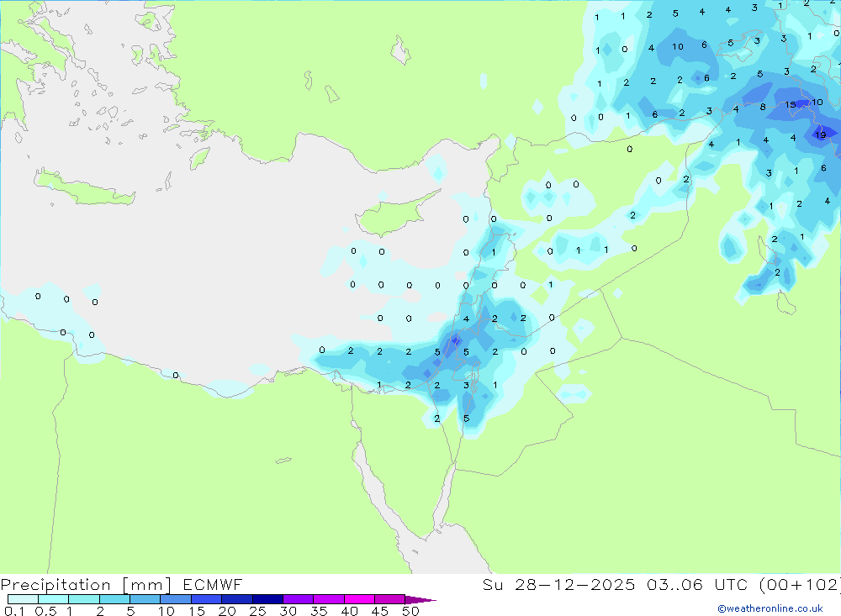Pick the legend swatch between 0.5 and 1
Viewport: 841px width, 616px height.
point(54,599)
